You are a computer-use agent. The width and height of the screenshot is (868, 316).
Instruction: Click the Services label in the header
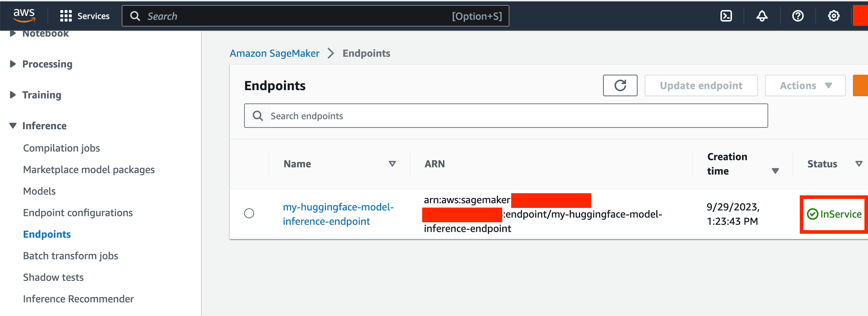click(93, 16)
